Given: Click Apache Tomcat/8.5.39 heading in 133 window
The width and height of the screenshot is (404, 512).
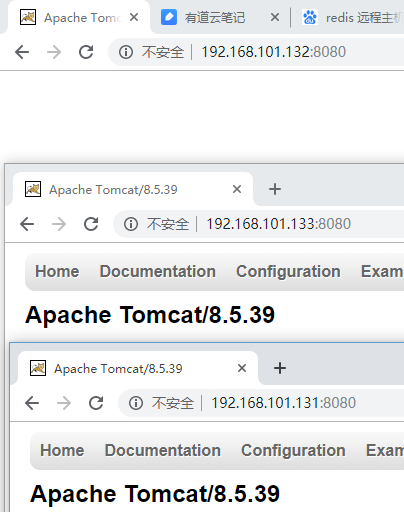Looking at the screenshot, I should pos(150,315).
